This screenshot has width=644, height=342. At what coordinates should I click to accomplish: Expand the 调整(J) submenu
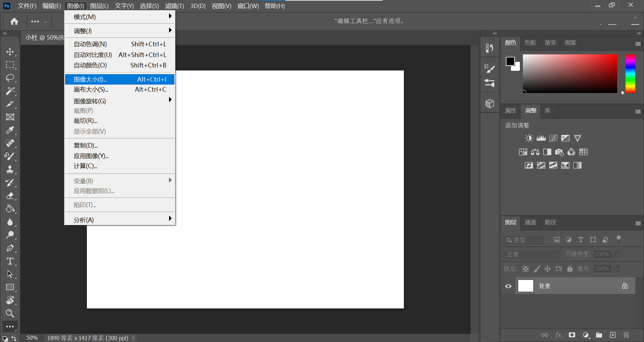pos(120,31)
